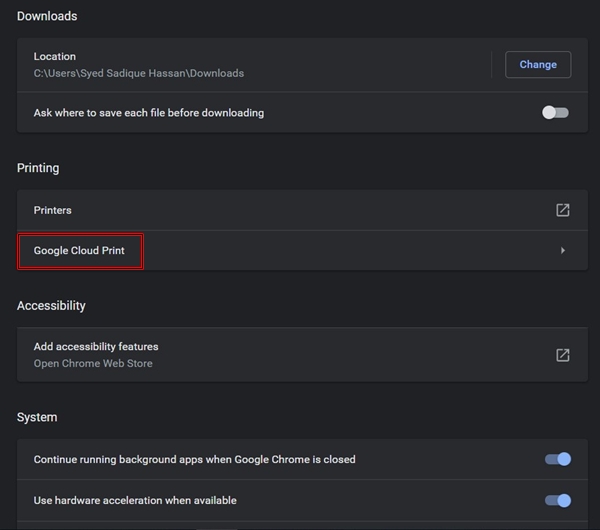This screenshot has height=530, width=600.
Task: Click the Printing section heading
Action: coord(38,168)
